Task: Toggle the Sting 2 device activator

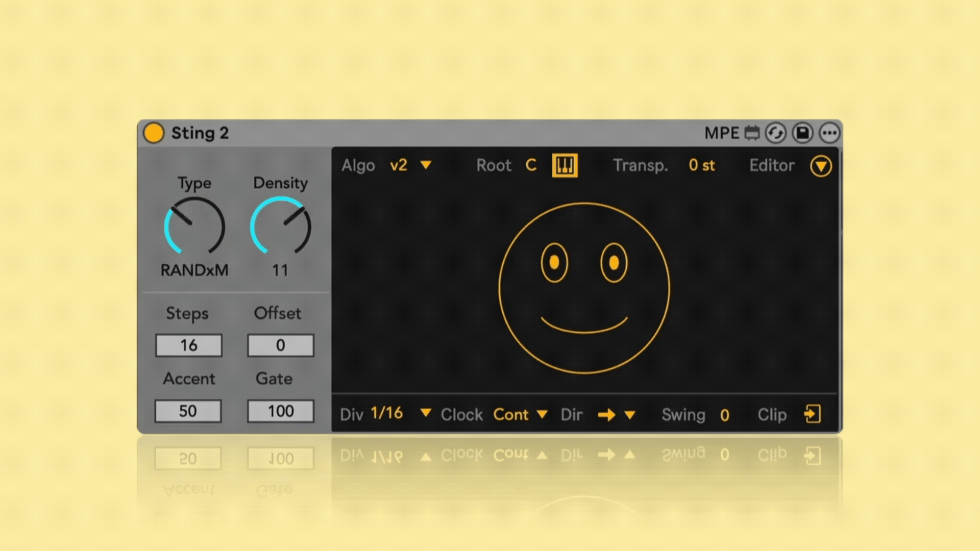Action: pos(153,133)
